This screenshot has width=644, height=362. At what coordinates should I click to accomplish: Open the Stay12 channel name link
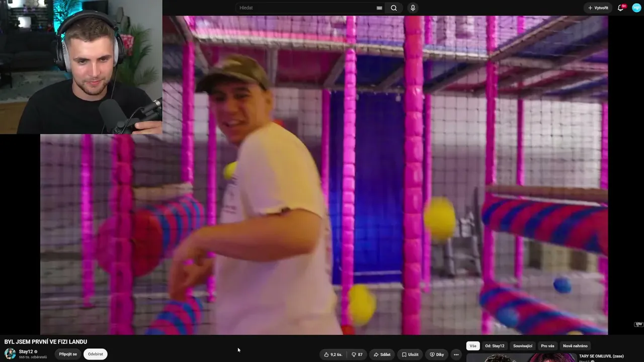point(26,351)
